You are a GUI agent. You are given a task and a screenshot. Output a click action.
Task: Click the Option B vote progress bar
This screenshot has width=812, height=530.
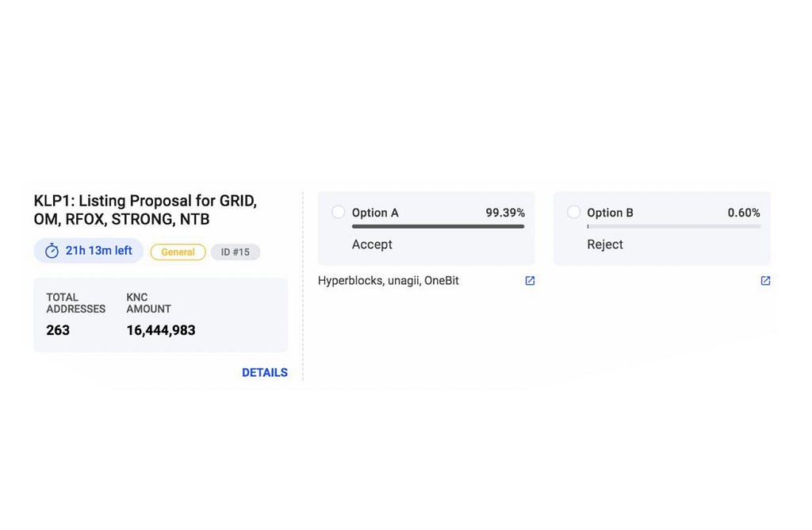(673, 227)
